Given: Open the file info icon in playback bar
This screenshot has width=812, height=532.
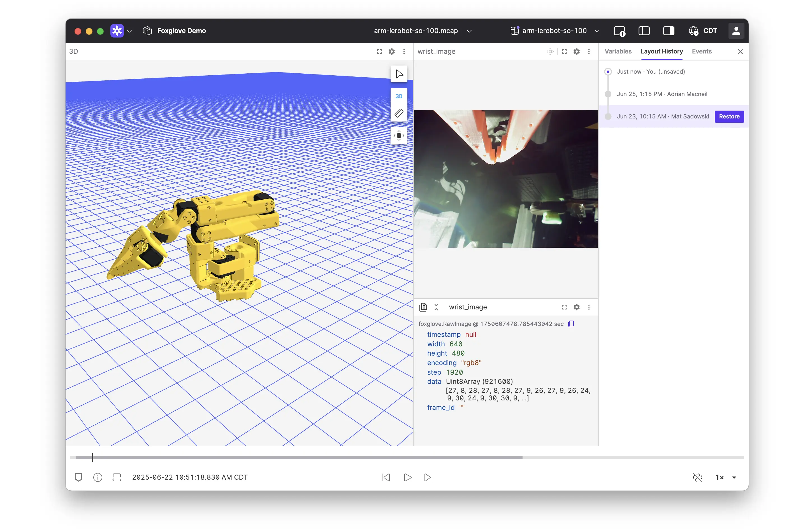Looking at the screenshot, I should [98, 477].
